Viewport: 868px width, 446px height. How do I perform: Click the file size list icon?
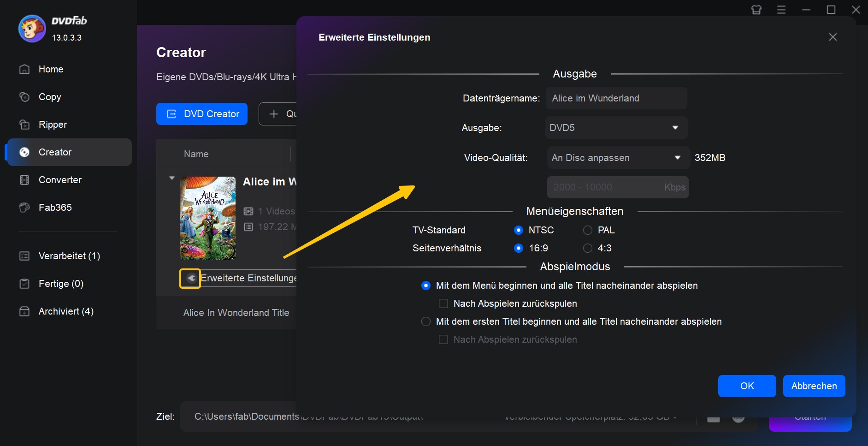(248, 227)
